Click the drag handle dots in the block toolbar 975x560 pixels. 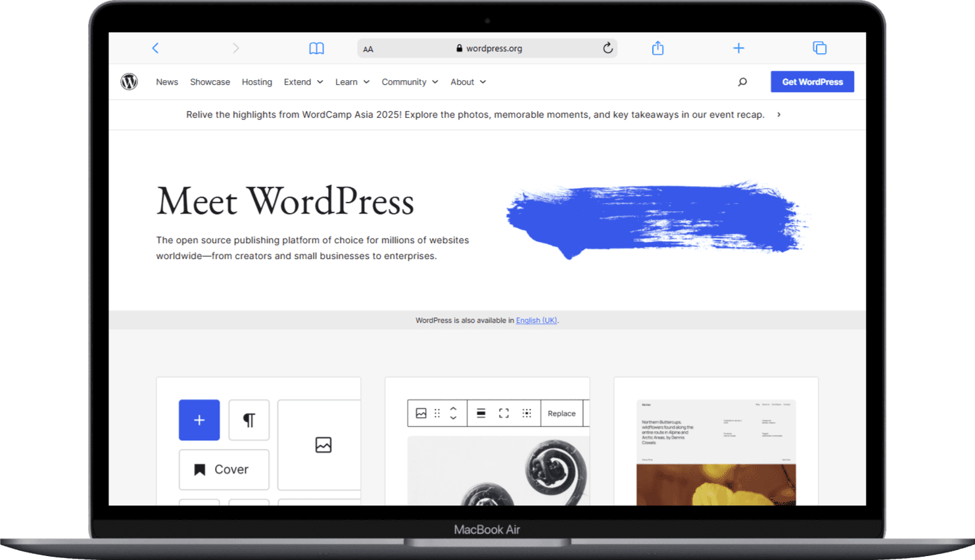437,413
